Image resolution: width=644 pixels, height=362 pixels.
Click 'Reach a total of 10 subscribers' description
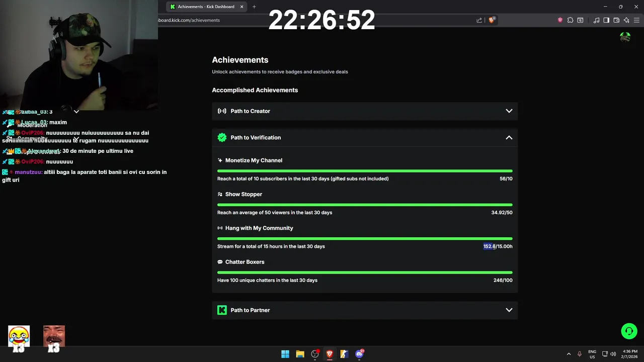pyautogui.click(x=303, y=178)
